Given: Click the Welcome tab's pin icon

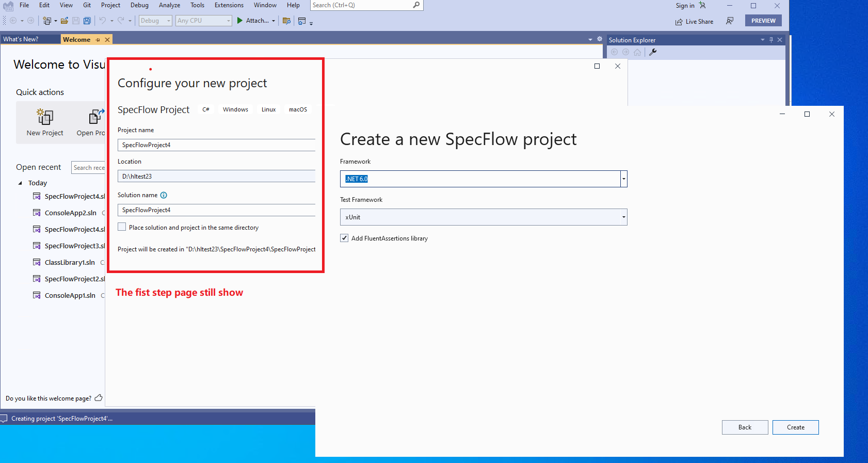Looking at the screenshot, I should point(98,40).
